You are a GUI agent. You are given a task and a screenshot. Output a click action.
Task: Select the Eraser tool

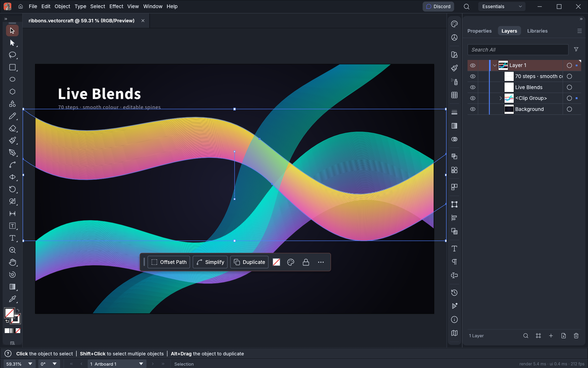click(x=12, y=128)
